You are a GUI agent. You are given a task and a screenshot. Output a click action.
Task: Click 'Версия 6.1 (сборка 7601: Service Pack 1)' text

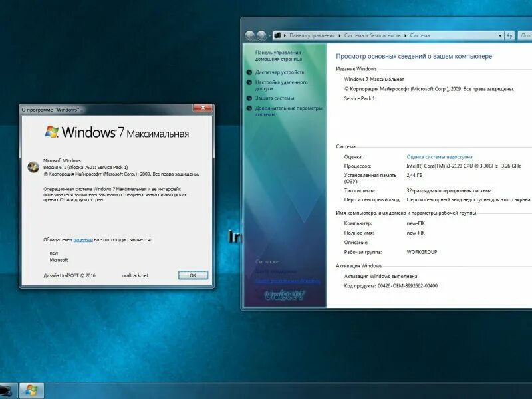tap(86, 167)
